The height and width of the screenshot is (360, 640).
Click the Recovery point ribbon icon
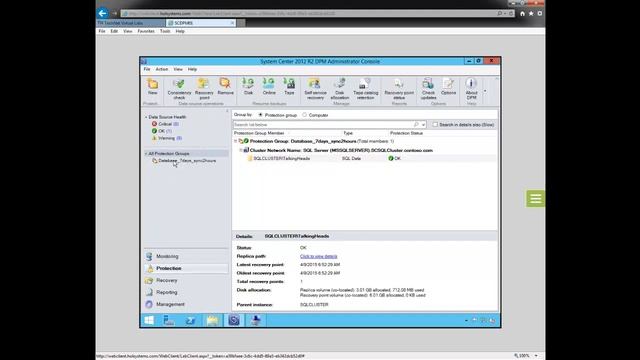(204, 89)
